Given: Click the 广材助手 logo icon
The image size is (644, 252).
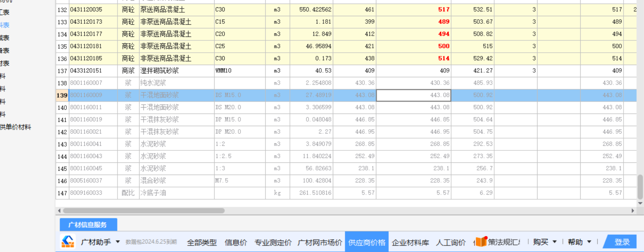Looking at the screenshot, I should pyautogui.click(x=68, y=242).
